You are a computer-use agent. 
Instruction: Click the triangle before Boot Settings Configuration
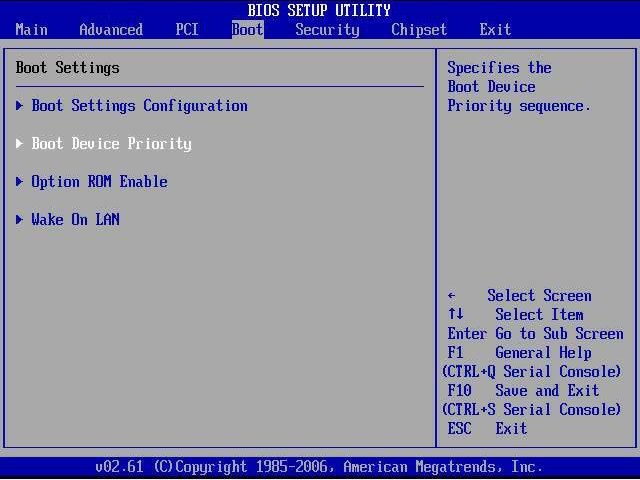(19, 106)
